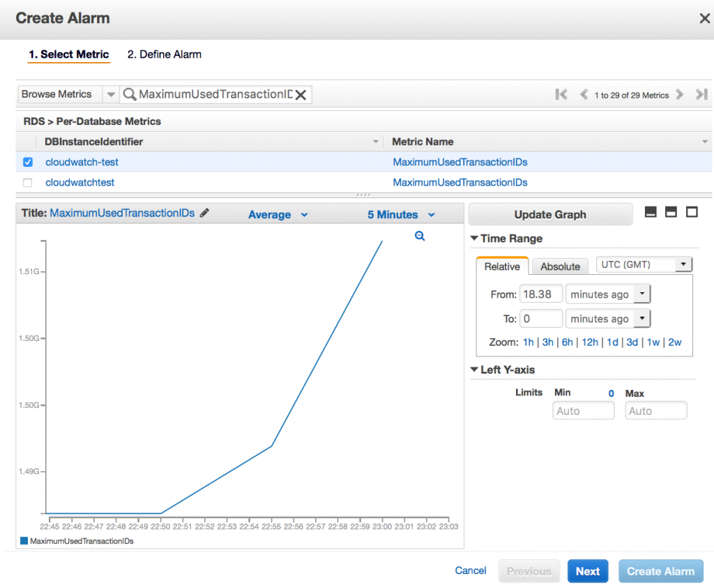Viewport: 714px width, 588px height.
Task: Click MaximumUsedTransactionIDs in cloudwatchtest row
Action: click(x=460, y=183)
